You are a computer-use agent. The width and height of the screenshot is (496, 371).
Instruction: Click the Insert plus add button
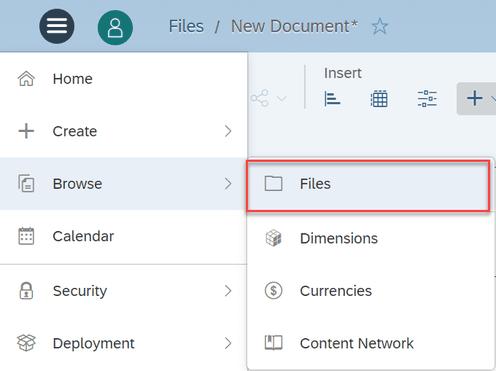coord(475,98)
